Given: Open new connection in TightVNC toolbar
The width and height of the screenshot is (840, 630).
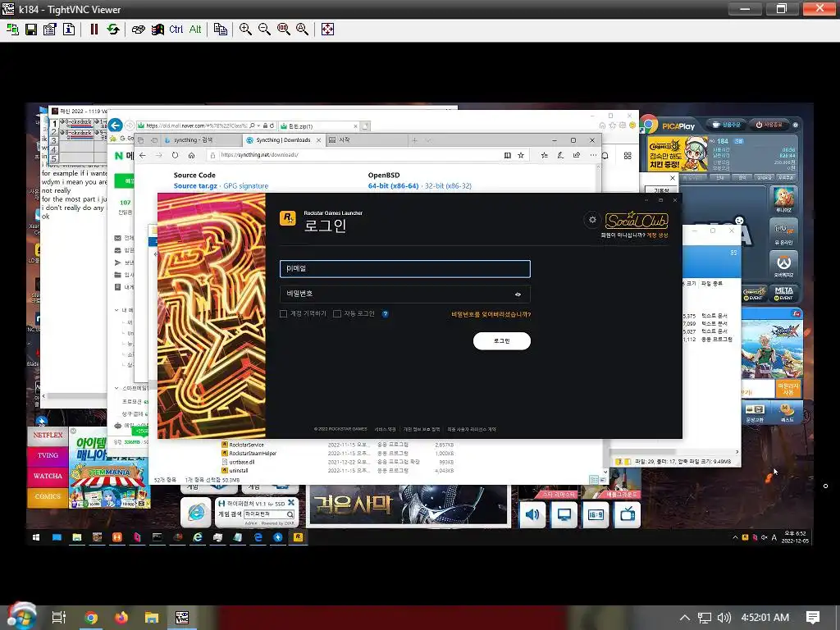Looking at the screenshot, I should 12,30.
